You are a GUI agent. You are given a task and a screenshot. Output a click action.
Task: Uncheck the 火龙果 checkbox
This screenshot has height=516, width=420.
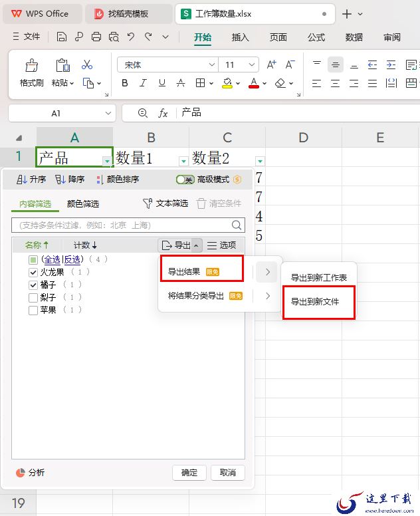(x=33, y=272)
